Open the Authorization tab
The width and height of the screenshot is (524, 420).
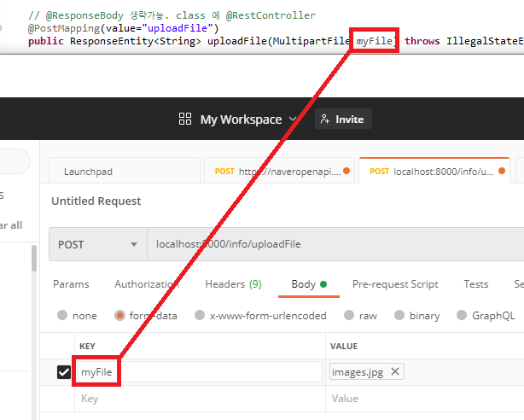coord(147,284)
